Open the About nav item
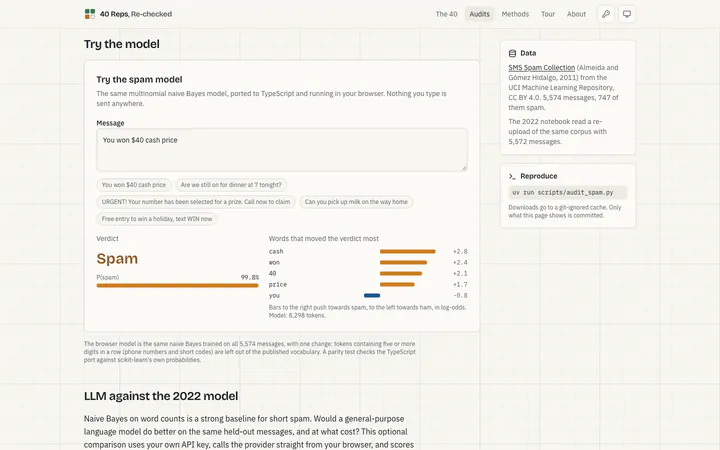Screen dimensions: 720x450 tap(576, 14)
